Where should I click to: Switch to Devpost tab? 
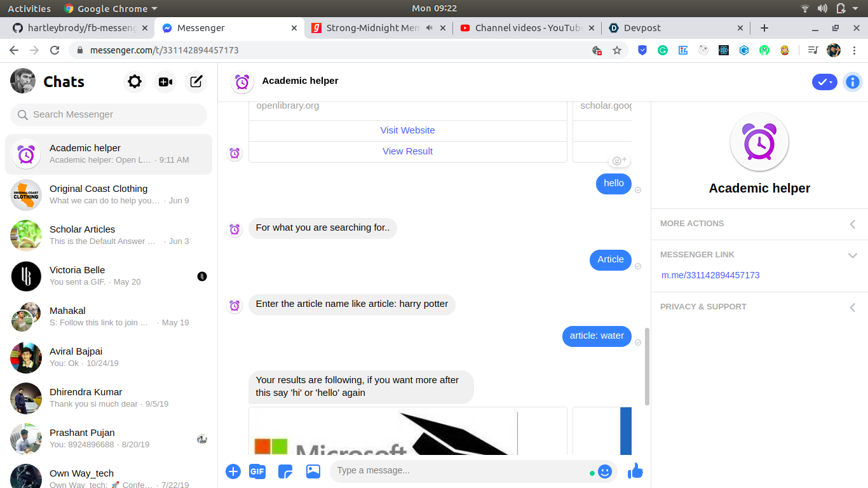pos(676,28)
